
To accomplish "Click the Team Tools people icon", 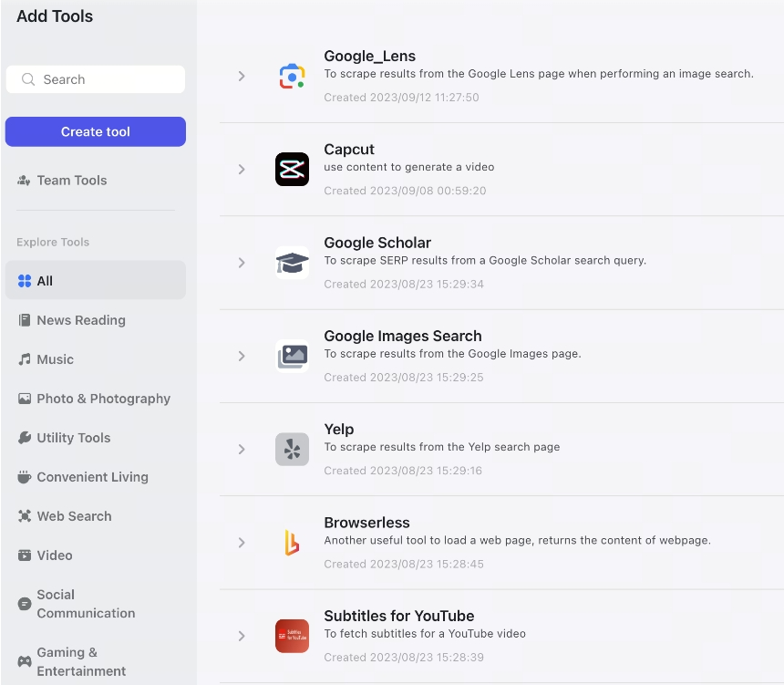I will (25, 181).
